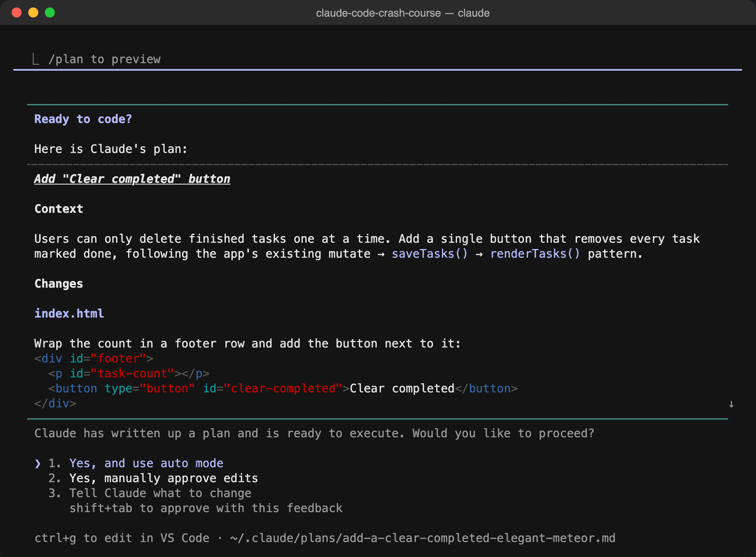Click the 'Would you like to proceed?' prompt
The height and width of the screenshot is (557, 756).
(503, 433)
